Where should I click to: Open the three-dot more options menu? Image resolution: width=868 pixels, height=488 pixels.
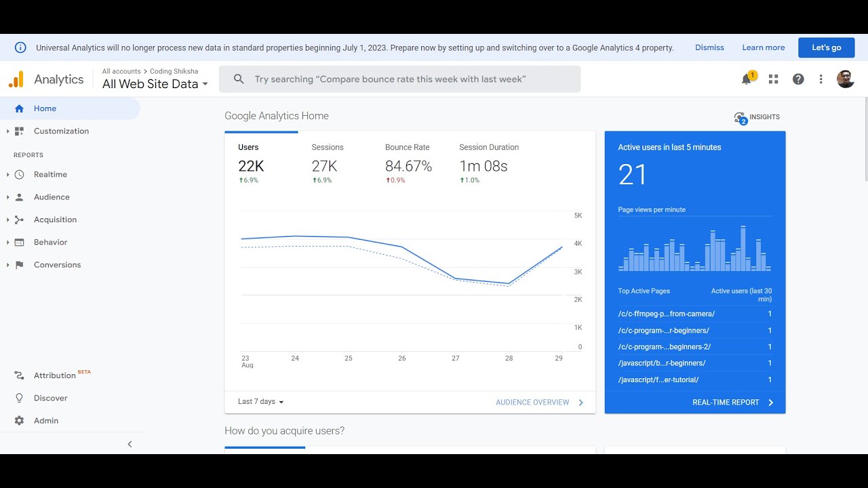click(x=821, y=79)
